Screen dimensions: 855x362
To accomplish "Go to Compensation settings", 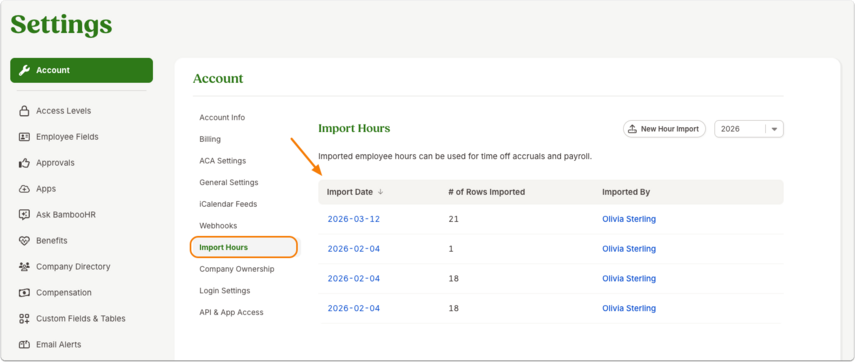I will click(64, 293).
